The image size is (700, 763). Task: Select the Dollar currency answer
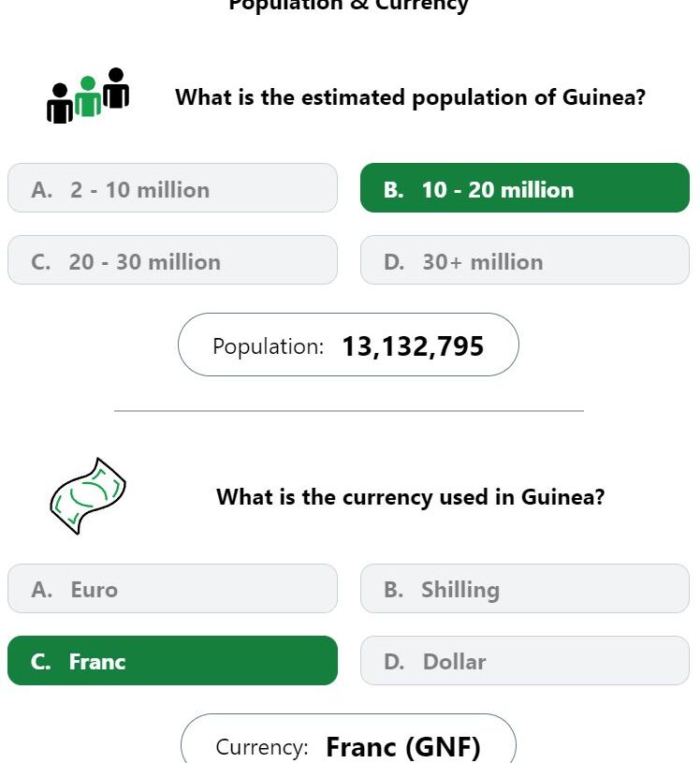coord(525,660)
